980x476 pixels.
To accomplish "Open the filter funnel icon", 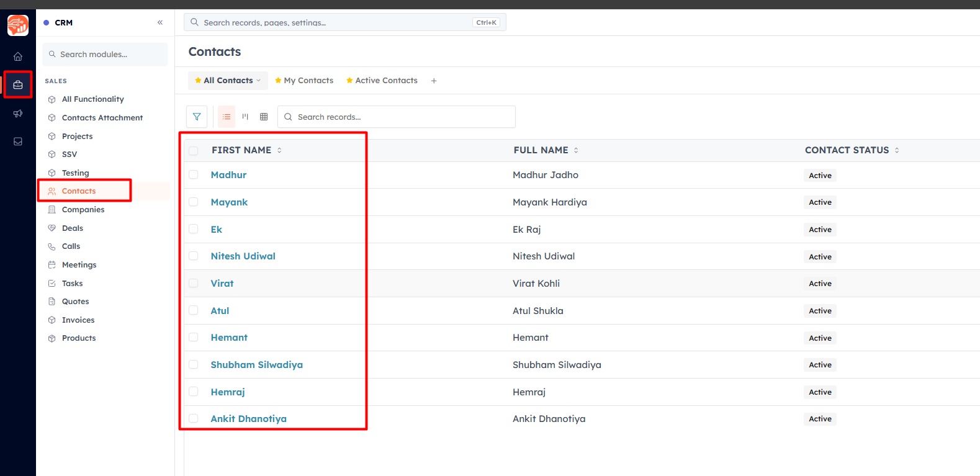I will click(197, 117).
